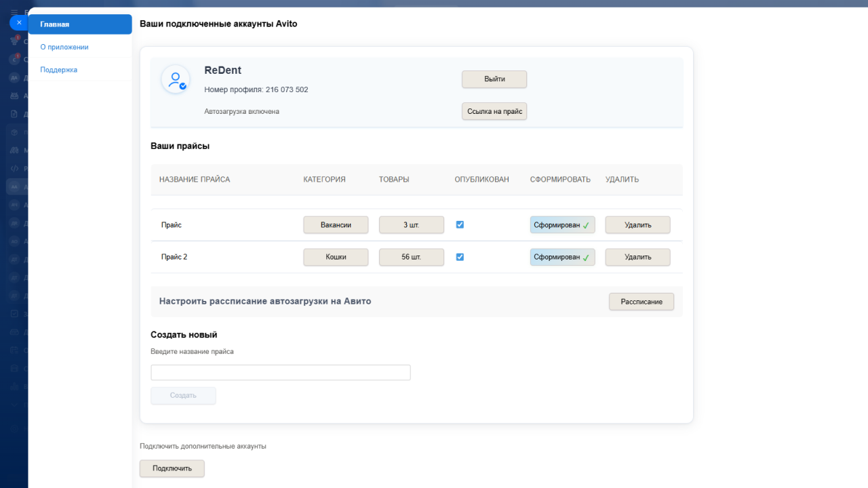Open the Вакансии category for Прайс

(x=336, y=225)
